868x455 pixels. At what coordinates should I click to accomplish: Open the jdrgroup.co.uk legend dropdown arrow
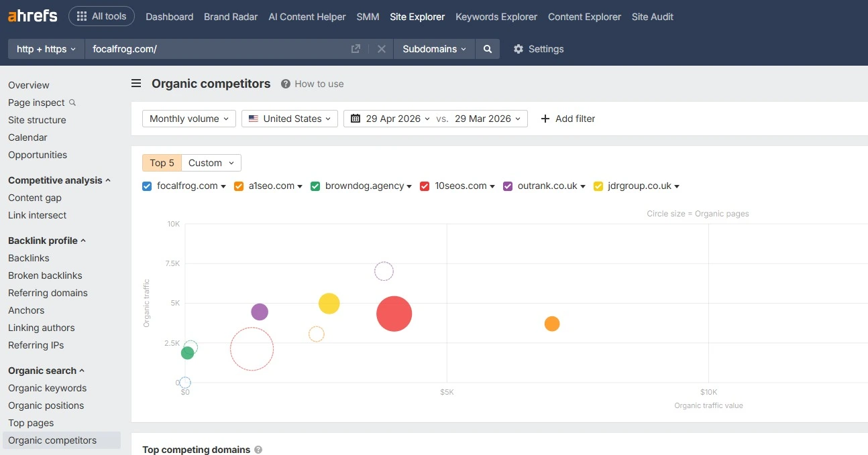point(677,187)
